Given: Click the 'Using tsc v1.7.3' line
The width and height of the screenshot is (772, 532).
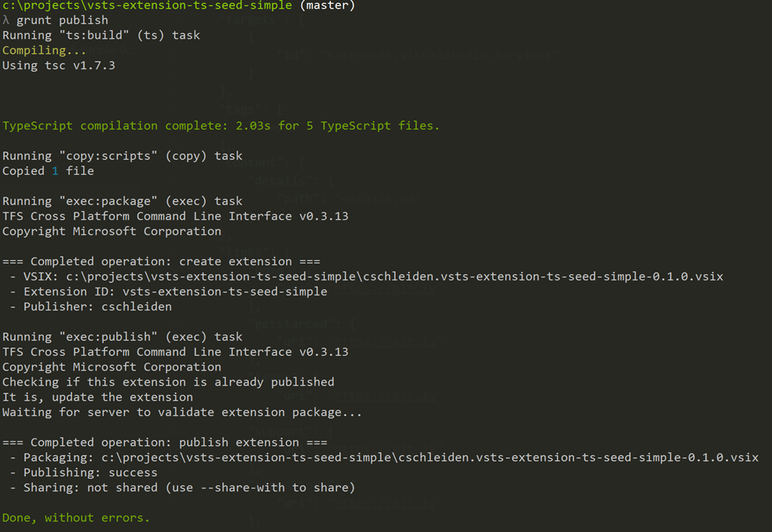Looking at the screenshot, I should coord(59,66).
